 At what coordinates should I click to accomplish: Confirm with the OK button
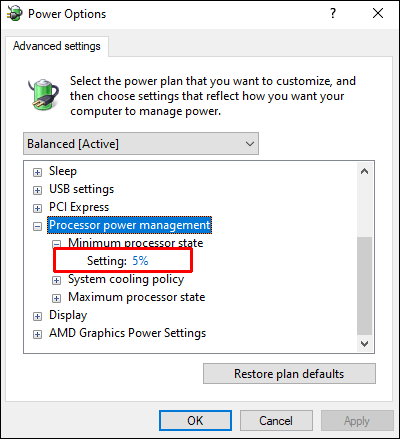click(195, 421)
